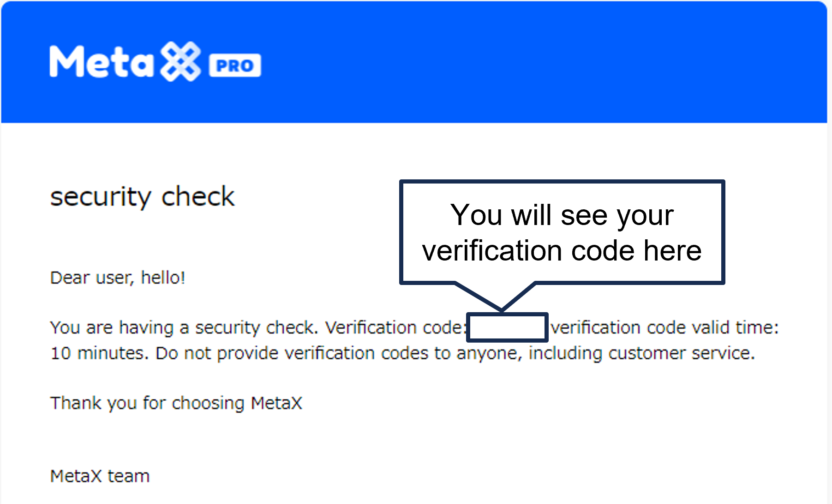832x504 pixels.
Task: Click the PRO badge in header
Action: pos(235,65)
